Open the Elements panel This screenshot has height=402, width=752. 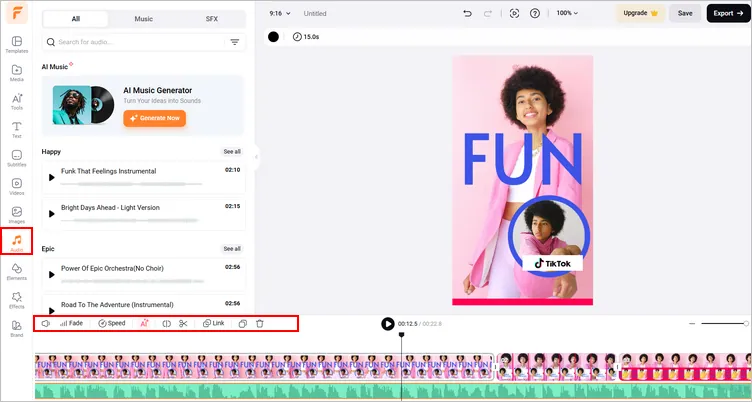pyautogui.click(x=17, y=272)
